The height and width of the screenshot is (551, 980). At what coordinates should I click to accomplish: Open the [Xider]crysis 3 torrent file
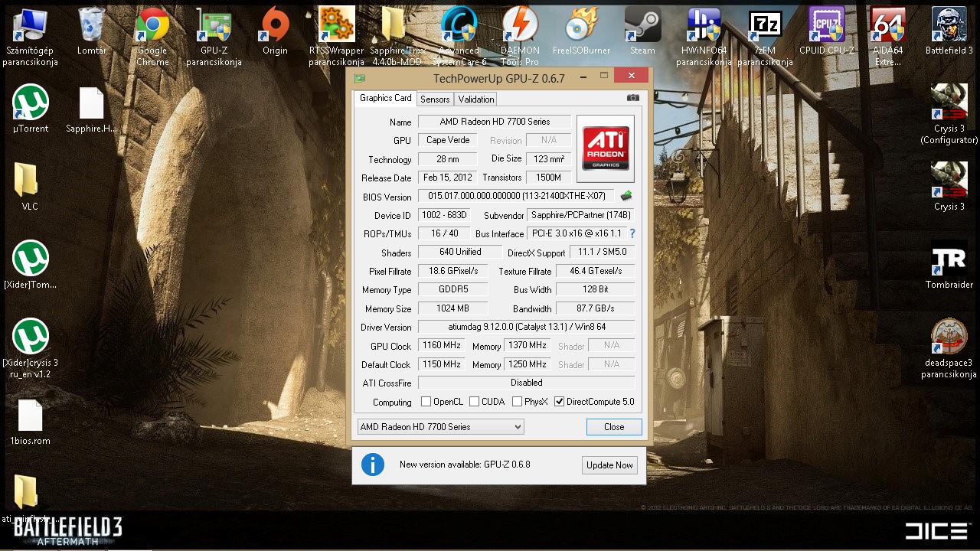tap(31, 348)
